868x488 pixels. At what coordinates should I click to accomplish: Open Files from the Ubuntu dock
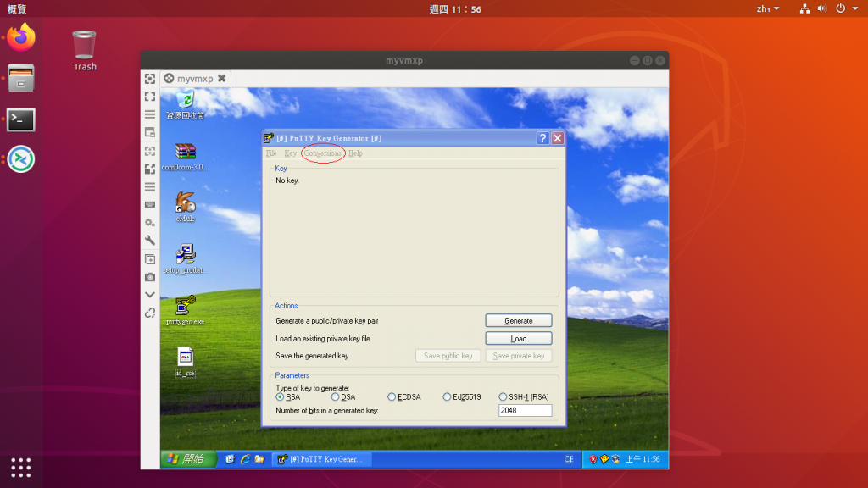pyautogui.click(x=21, y=79)
